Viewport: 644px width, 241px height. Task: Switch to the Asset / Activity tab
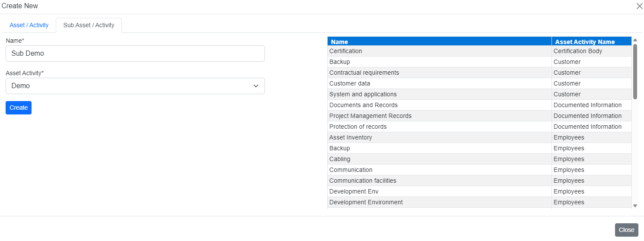[x=29, y=25]
